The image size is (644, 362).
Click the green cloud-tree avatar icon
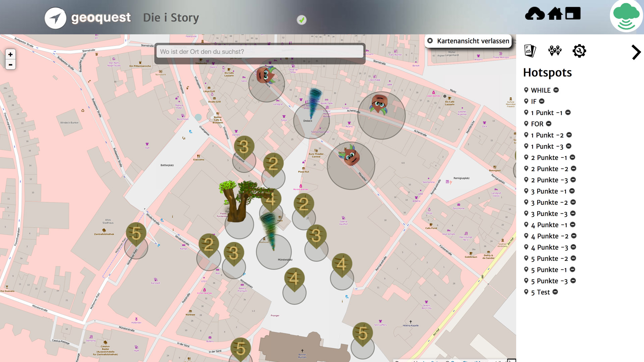pos(626,17)
